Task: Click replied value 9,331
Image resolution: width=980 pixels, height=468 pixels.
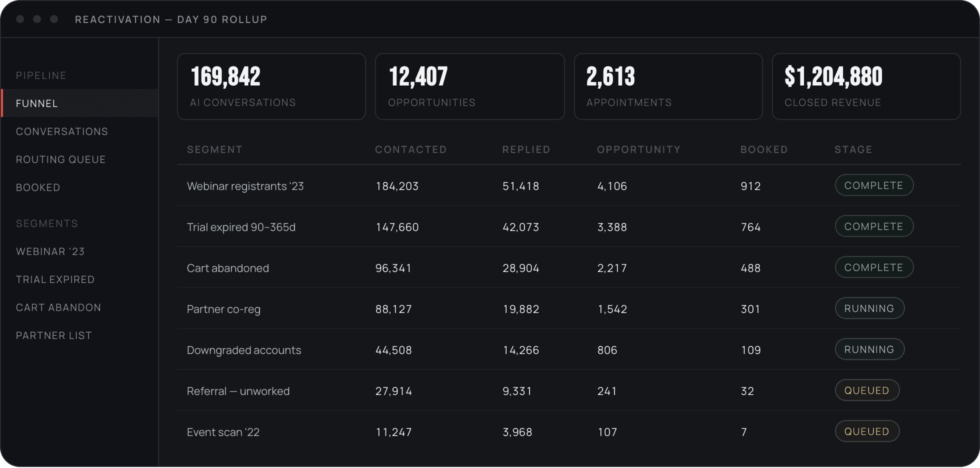Action: pos(517,391)
